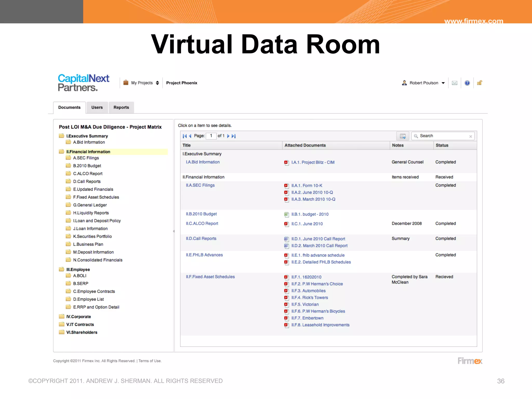The image size is (532, 399).
Task: Clear the search with the X icon
Action: 470,136
